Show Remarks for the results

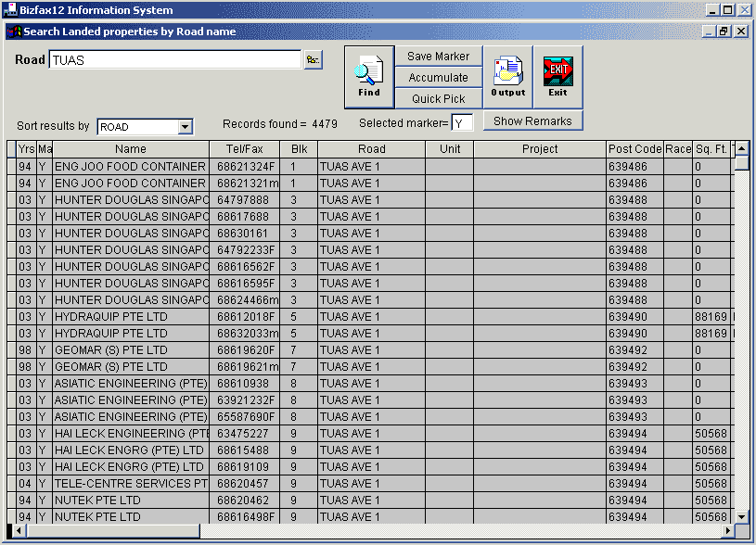532,120
